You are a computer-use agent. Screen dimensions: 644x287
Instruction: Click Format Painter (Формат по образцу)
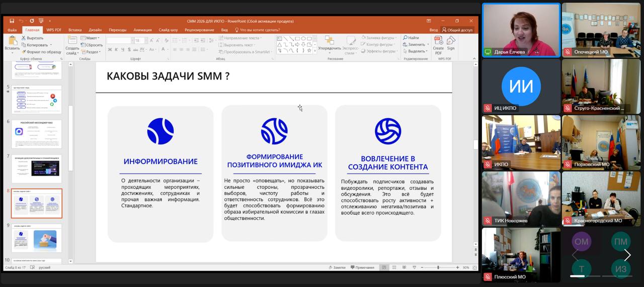point(41,51)
